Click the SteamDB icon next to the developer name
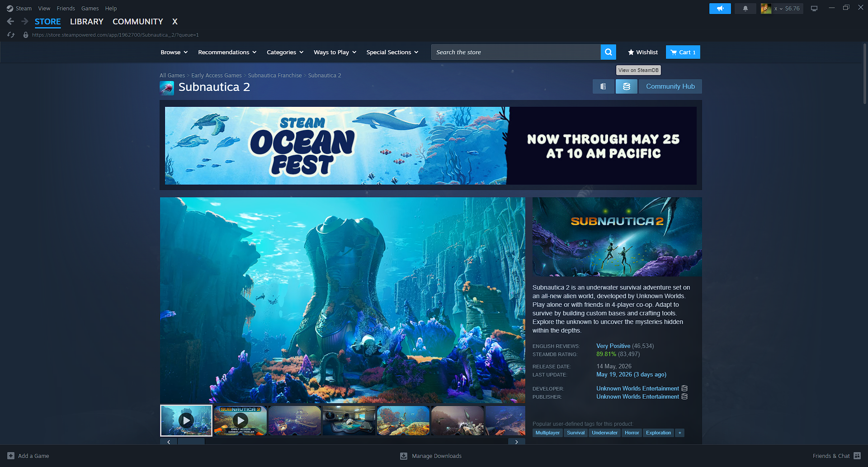The width and height of the screenshot is (868, 467). click(x=684, y=388)
